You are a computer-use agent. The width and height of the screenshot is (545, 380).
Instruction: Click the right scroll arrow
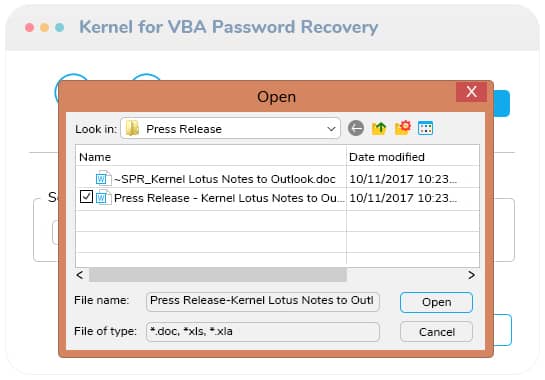[x=471, y=275]
